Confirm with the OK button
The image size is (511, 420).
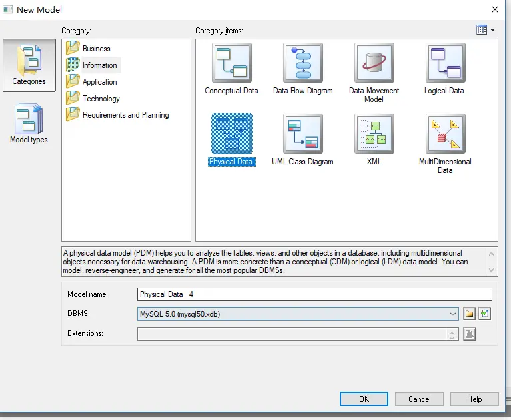click(364, 399)
